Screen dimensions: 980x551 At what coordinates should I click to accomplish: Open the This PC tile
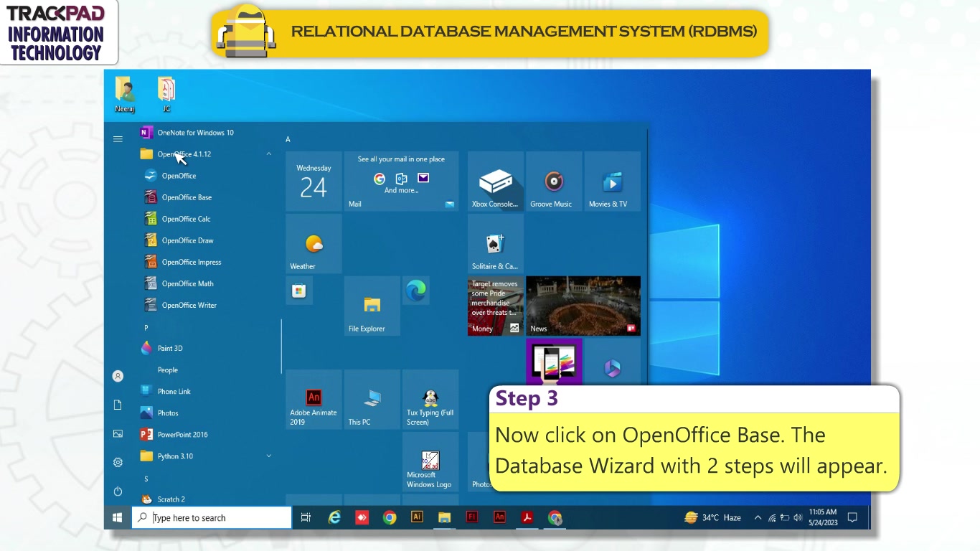click(x=372, y=400)
